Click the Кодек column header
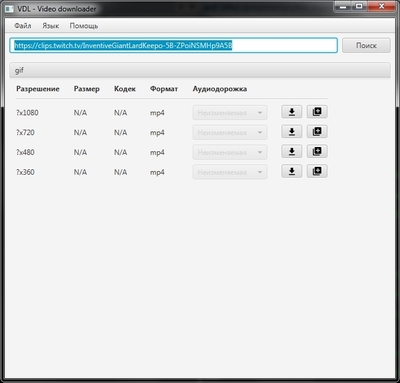This screenshot has height=383, width=400. tap(125, 89)
